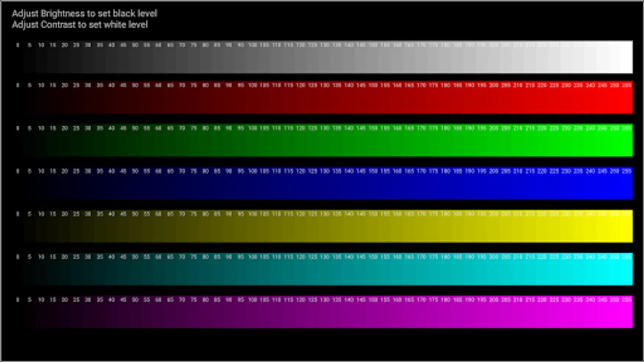The height and width of the screenshot is (362, 644).
Task: Click the "Adjust Contrast to set white level" text
Action: click(x=80, y=25)
